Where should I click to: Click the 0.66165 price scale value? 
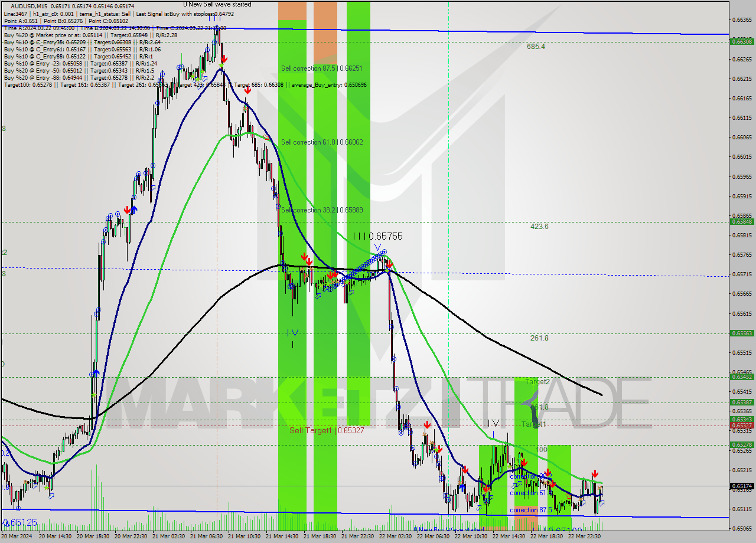(742, 98)
